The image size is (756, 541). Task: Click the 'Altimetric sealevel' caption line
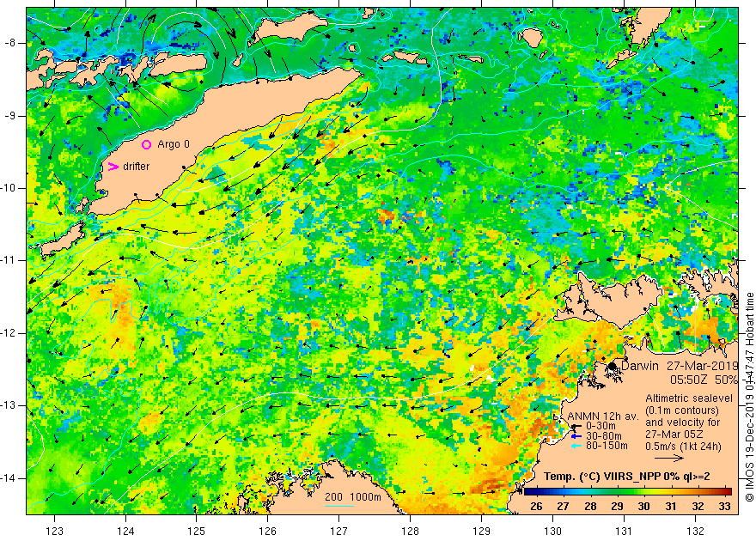pyautogui.click(x=689, y=398)
